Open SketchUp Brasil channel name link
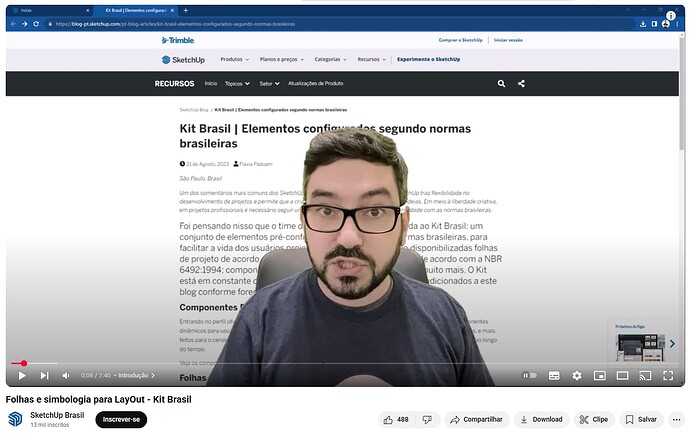The height and width of the screenshot is (433, 690). [57, 415]
